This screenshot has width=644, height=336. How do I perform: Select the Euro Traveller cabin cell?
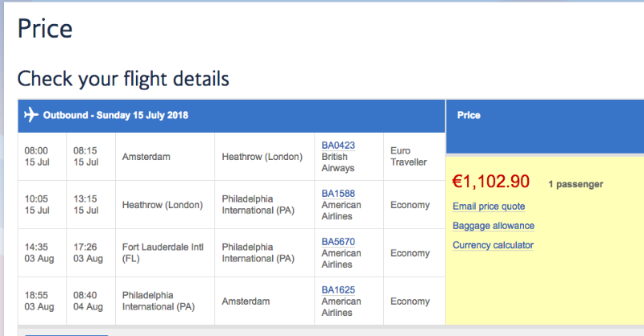pos(407,157)
